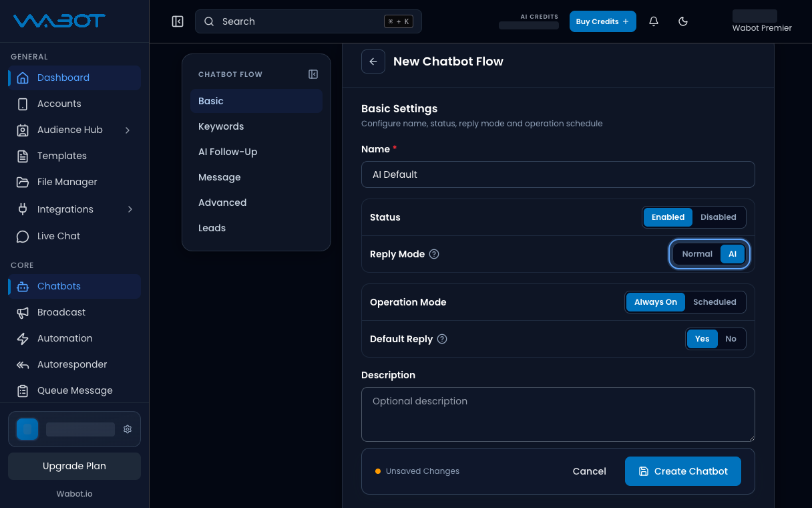Cancel the chatbot creation
812x508 pixels.
point(590,471)
